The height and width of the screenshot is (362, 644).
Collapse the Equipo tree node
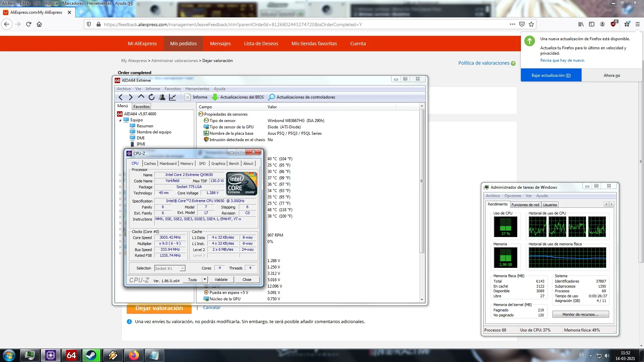point(120,120)
